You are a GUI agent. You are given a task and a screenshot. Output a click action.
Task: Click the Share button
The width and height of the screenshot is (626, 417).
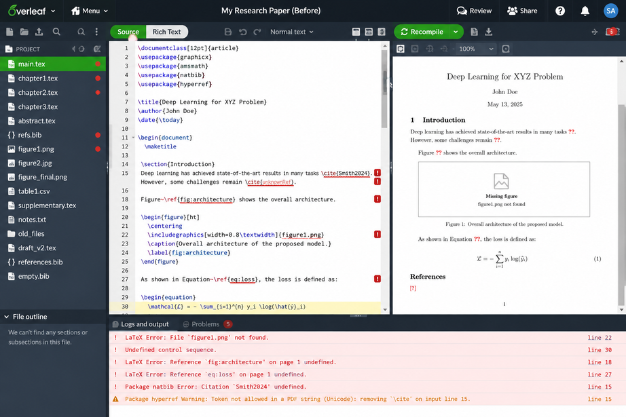[522, 11]
